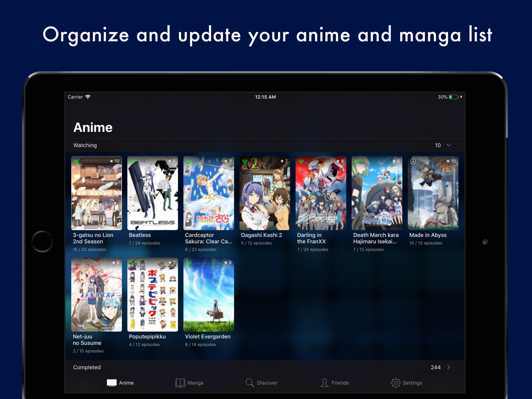Click the streaming indicator on Darling in the FranXX

pyautogui.click(x=300, y=161)
